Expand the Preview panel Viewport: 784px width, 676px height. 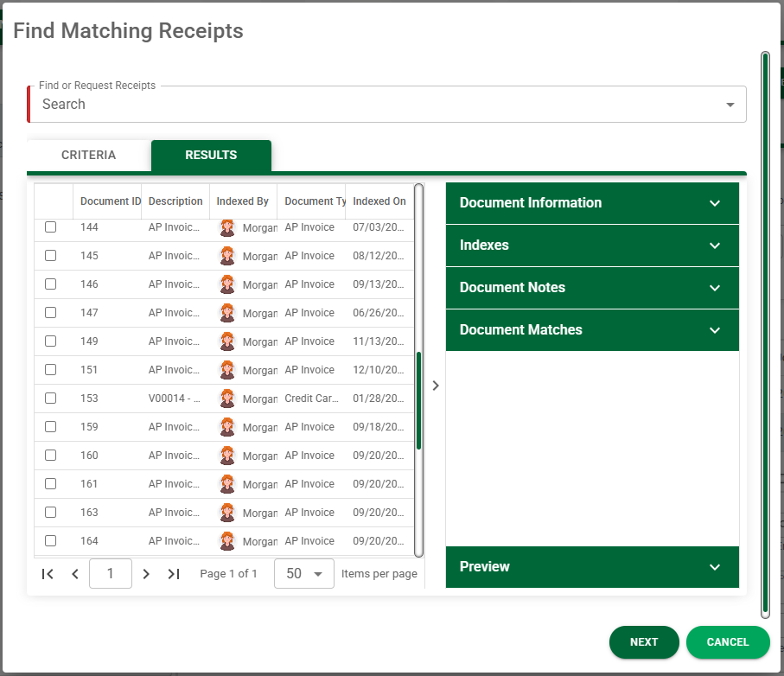click(x=592, y=567)
